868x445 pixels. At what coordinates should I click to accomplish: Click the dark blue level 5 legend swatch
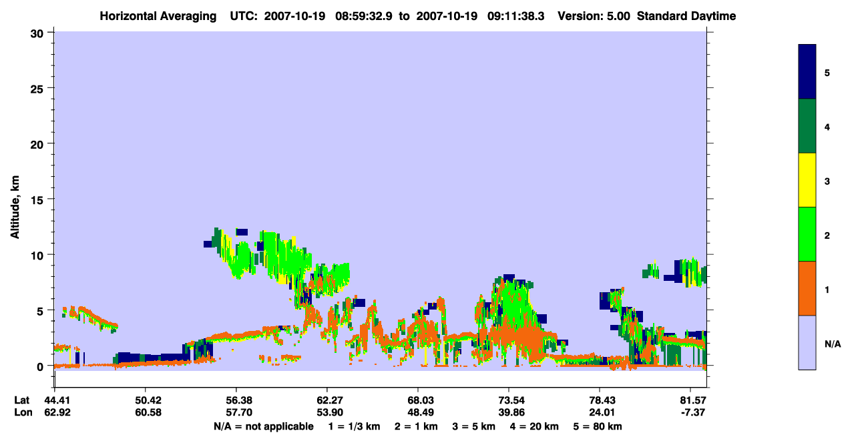tap(807, 71)
